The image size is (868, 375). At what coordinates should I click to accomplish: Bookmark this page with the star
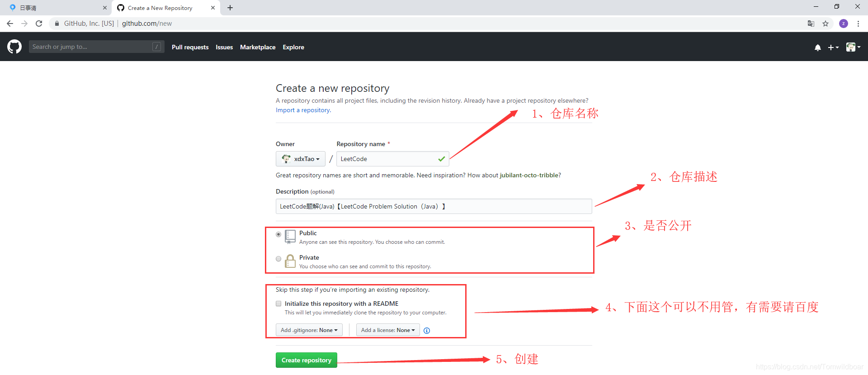826,24
